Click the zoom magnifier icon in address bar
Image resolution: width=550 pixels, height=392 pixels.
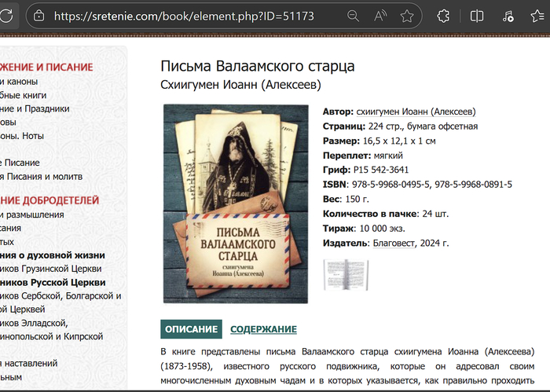[x=354, y=16]
